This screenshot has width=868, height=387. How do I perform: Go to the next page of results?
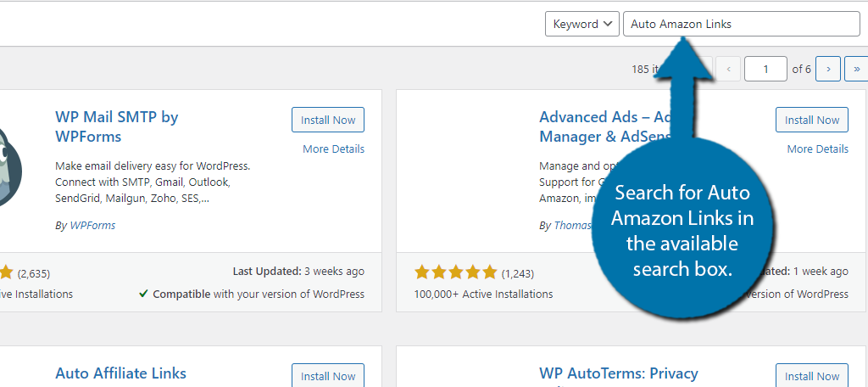tap(828, 69)
